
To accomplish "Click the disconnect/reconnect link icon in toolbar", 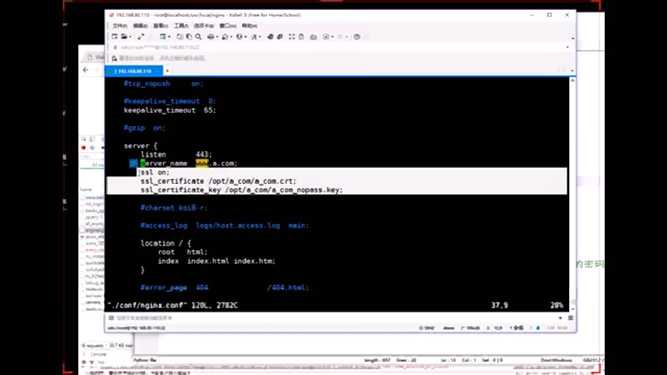I will [x=140, y=37].
